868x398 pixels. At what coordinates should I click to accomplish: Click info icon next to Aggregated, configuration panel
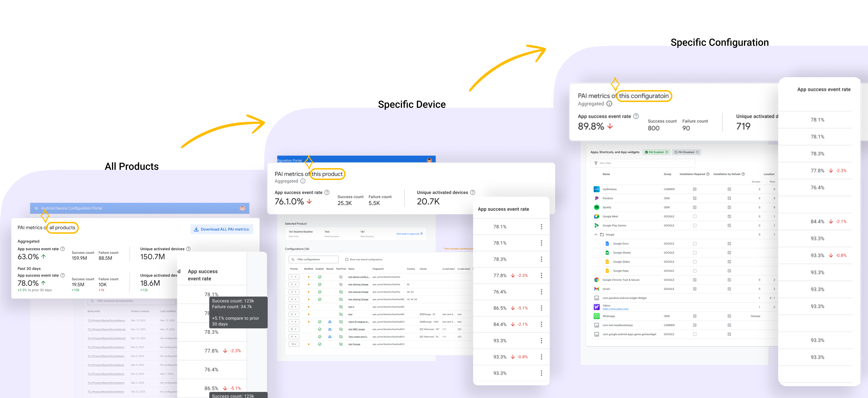[609, 104]
